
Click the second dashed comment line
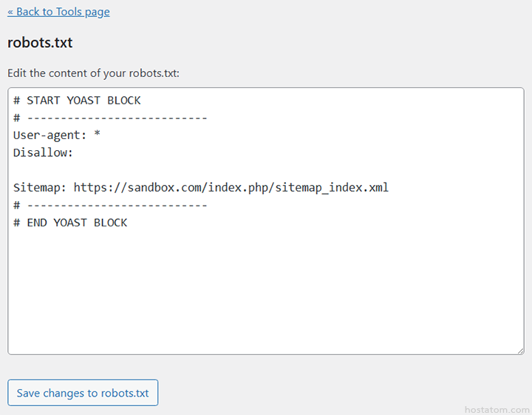[x=110, y=205]
